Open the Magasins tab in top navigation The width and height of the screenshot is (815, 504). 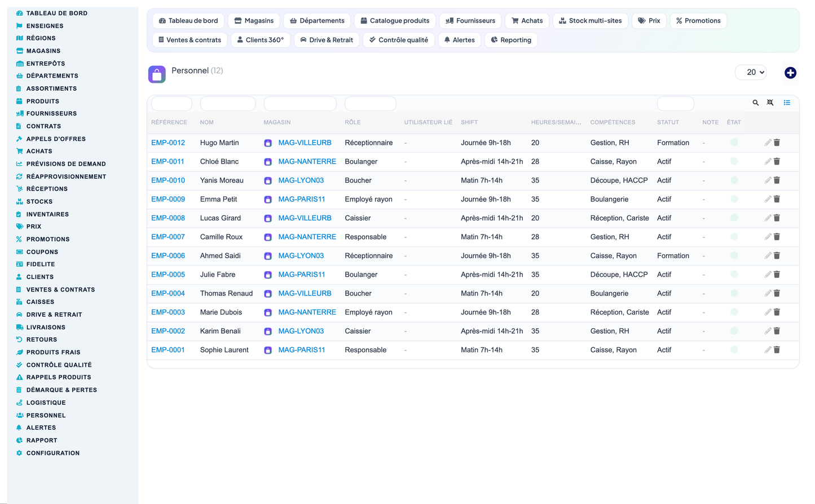(254, 21)
